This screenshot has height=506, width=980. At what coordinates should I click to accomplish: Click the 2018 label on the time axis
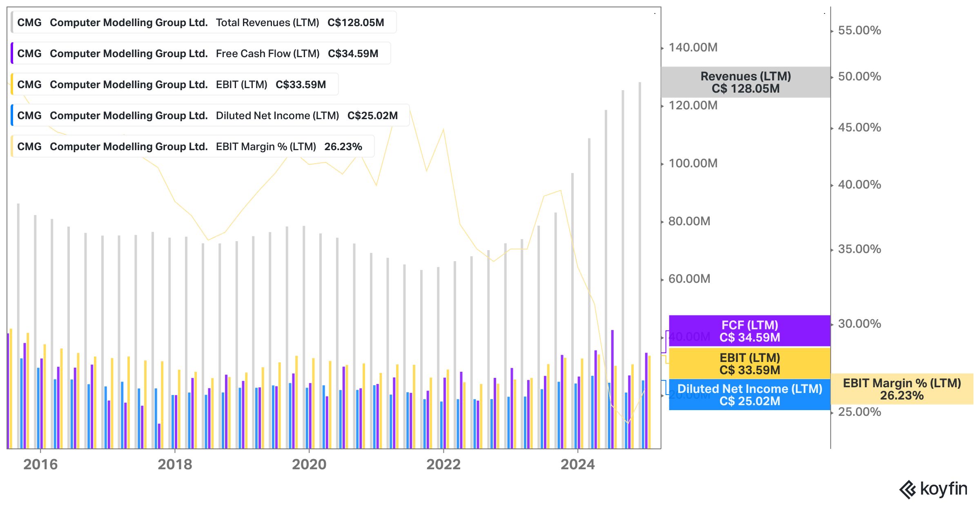pos(175,464)
